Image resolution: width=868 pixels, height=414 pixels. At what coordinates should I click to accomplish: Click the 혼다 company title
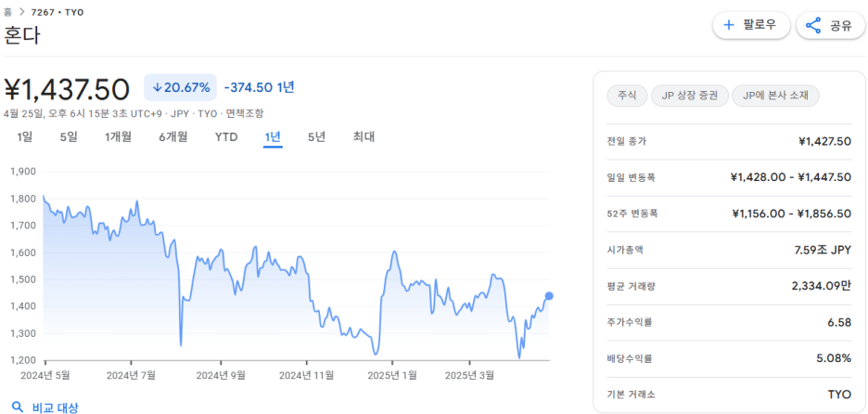tap(22, 35)
